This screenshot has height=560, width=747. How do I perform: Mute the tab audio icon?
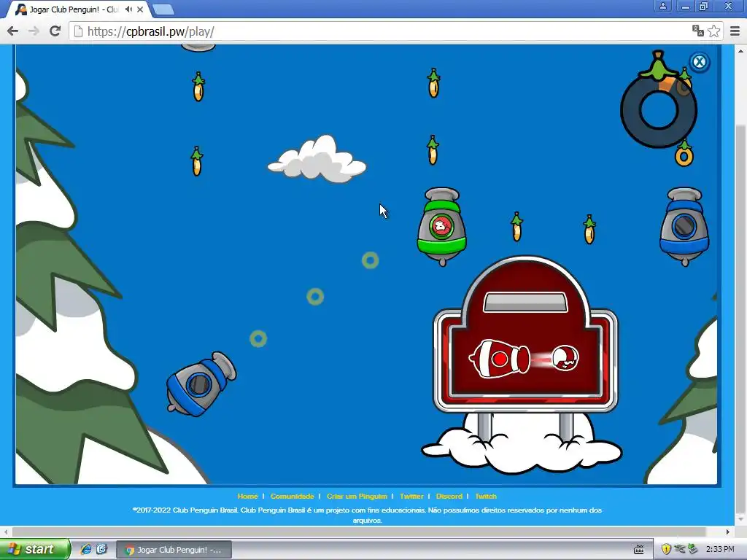(x=128, y=9)
